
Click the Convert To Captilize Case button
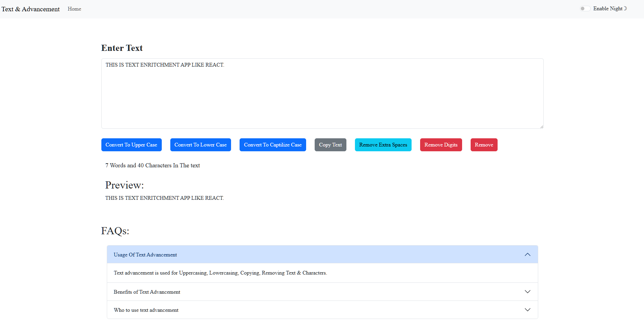click(273, 145)
